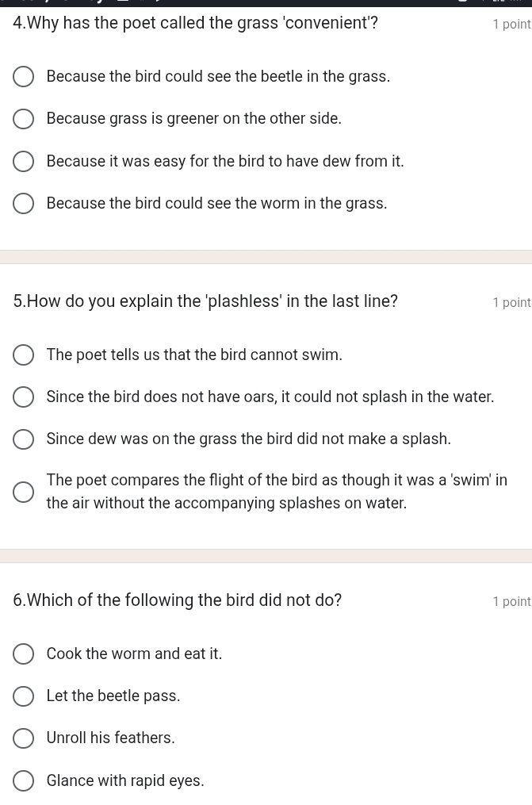Viewport: 532px width, 805px height.
Task: Select 'Let the beetle pass' option
Action: point(24,696)
